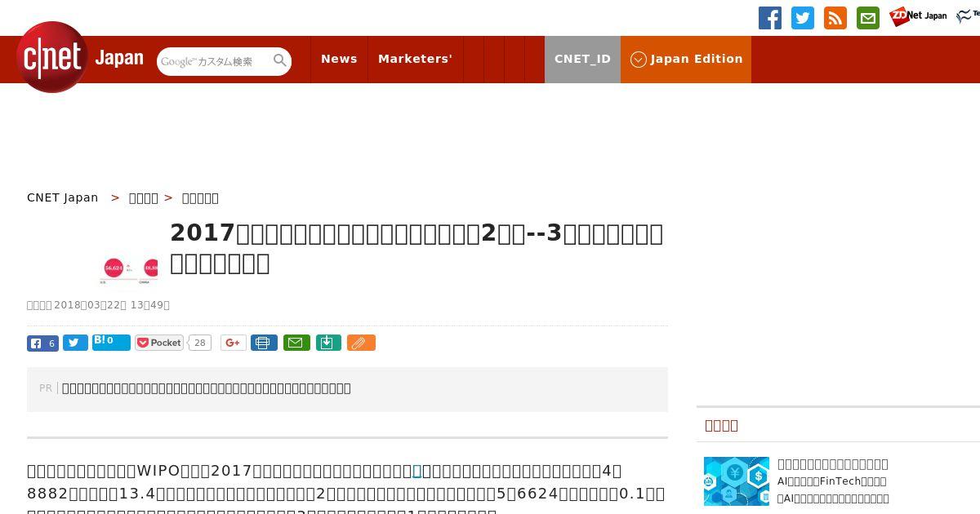Click the magnifier search icon
Image resolution: width=980 pixels, height=514 pixels.
280,60
